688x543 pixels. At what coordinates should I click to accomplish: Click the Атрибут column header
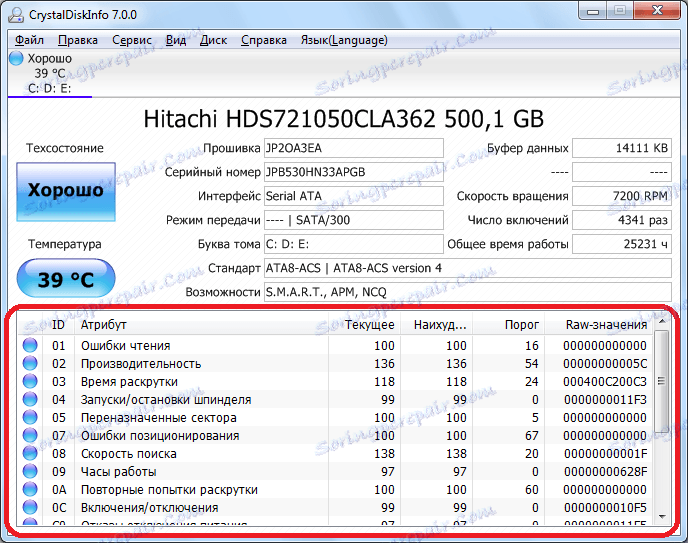point(201,325)
